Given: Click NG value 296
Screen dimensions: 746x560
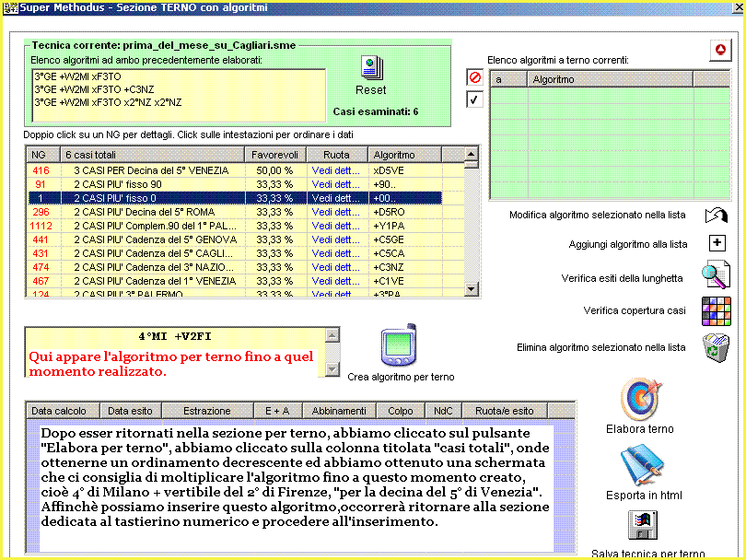Looking at the screenshot, I should tap(41, 212).
